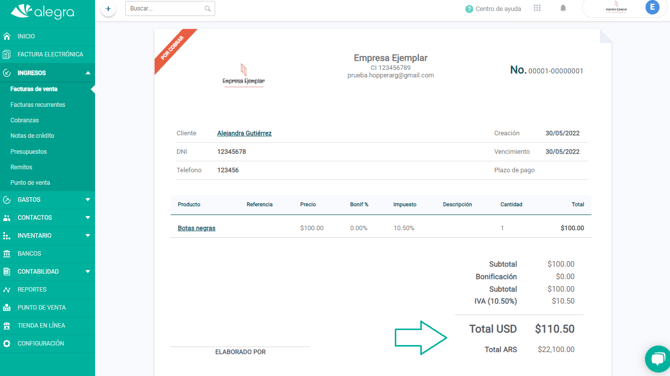Click the help question mark icon
The image size is (670, 376).
[469, 9]
